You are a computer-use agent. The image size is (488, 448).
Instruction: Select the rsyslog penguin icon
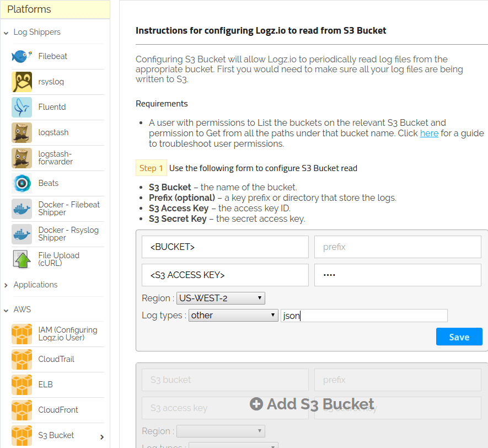tap(22, 82)
